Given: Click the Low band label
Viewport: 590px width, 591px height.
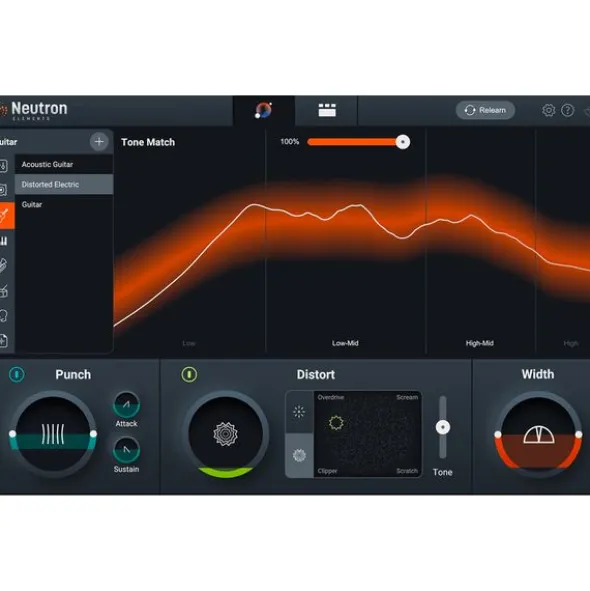Looking at the screenshot, I should tap(189, 343).
